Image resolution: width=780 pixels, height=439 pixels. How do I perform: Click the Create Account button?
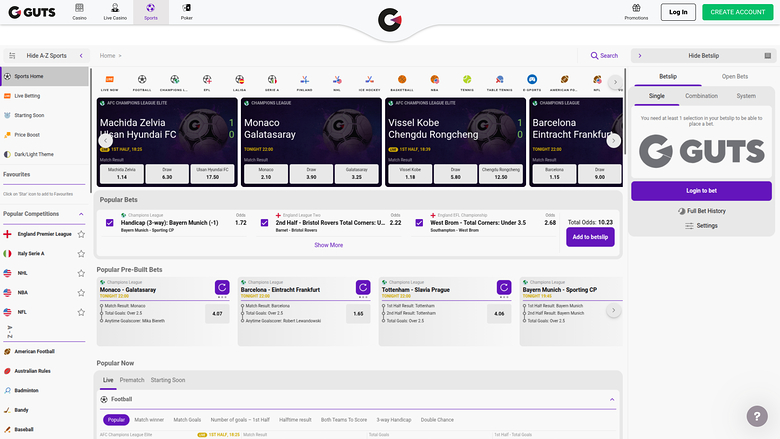click(x=736, y=12)
